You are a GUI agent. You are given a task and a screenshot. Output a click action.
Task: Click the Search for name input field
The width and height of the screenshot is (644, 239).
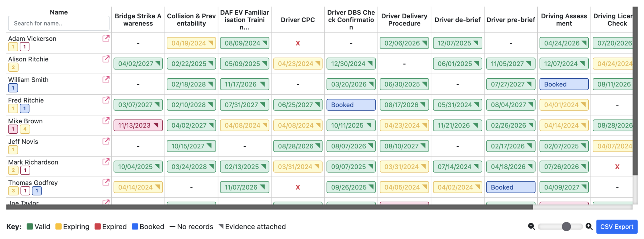[59, 23]
